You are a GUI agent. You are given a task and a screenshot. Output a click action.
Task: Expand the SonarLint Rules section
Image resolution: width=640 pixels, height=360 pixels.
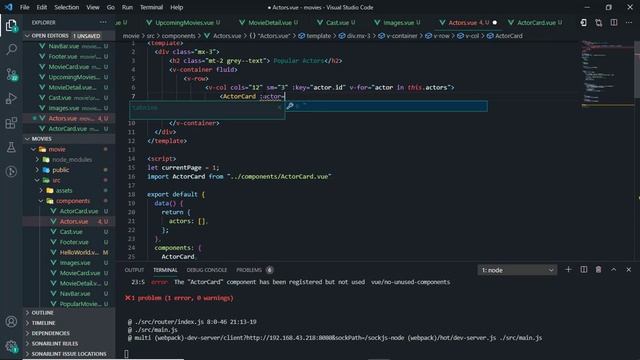pos(69,344)
